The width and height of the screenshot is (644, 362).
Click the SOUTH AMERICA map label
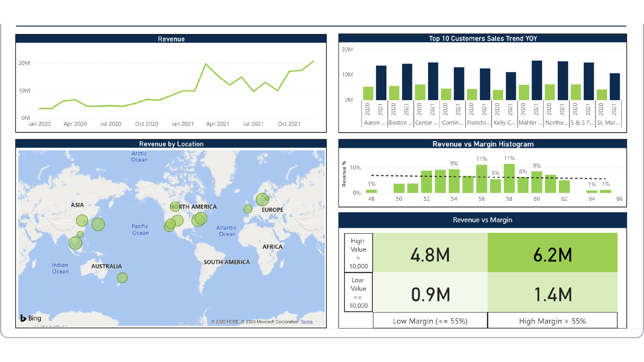point(227,262)
